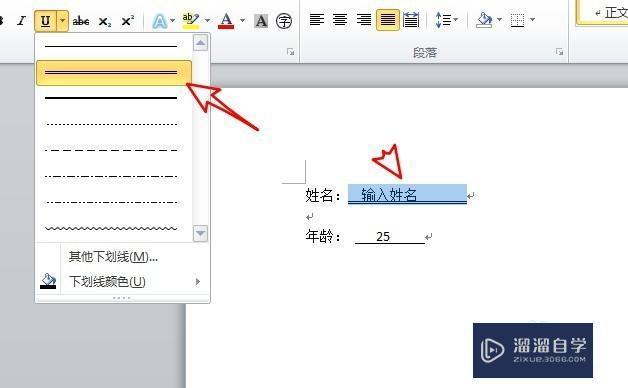The width and height of the screenshot is (628, 388).
Task: Open the underline style dropdown arrow
Action: [x=62, y=21]
